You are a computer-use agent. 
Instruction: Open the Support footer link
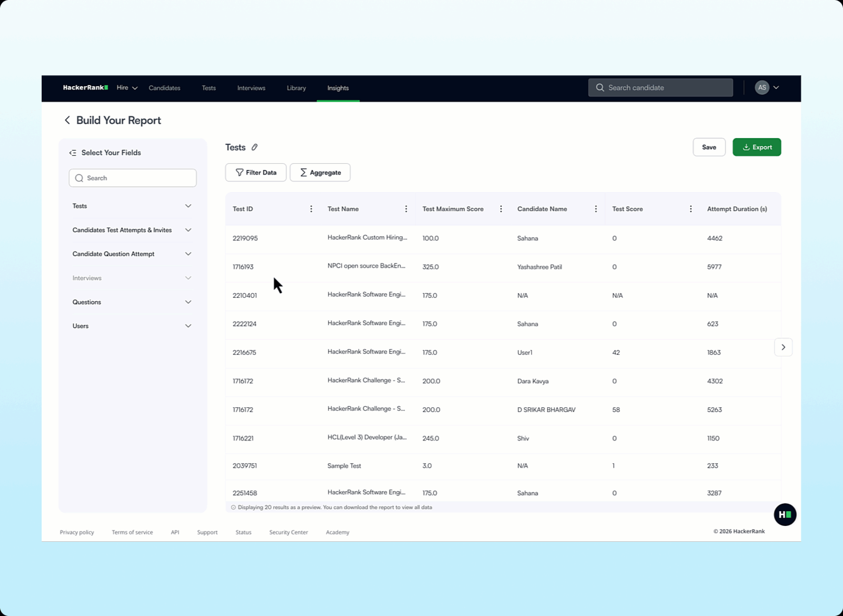point(207,532)
